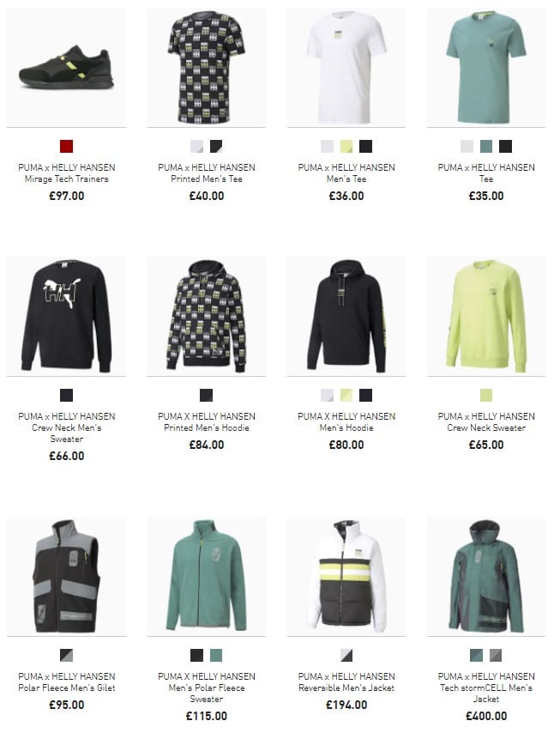Choose the yellow swatch for Crew Neck Sweater
The width and height of the screenshot is (560, 733).
tap(486, 395)
